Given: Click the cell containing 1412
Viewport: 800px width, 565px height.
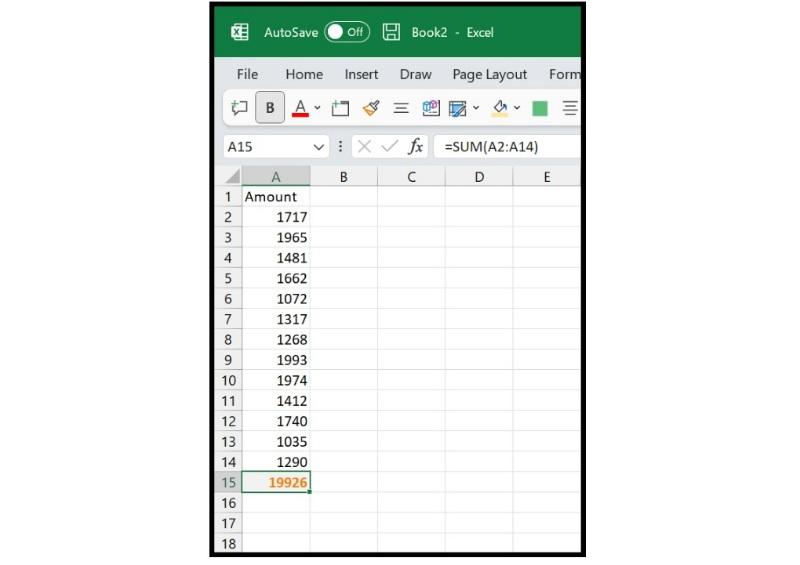Looking at the screenshot, I should pos(276,401).
